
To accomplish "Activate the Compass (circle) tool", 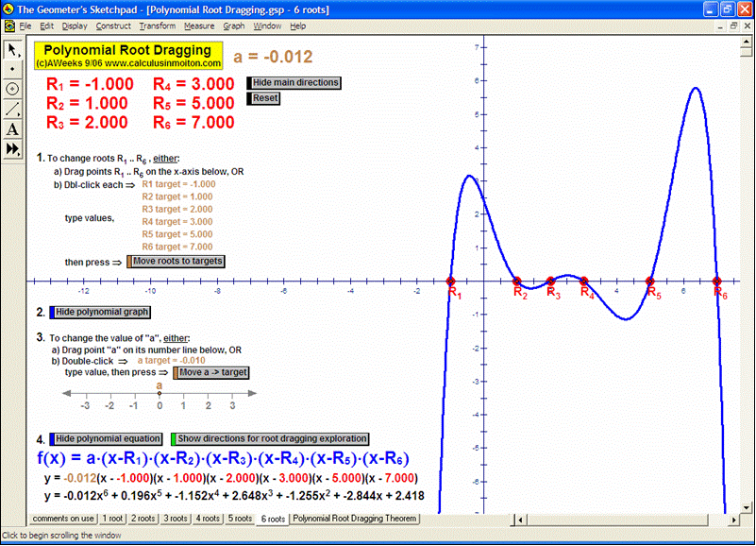I will pyautogui.click(x=12, y=88).
